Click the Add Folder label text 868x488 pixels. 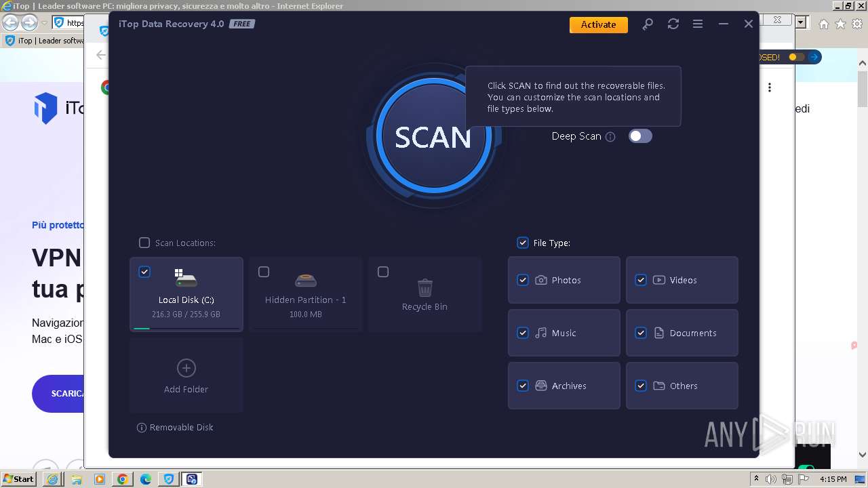coord(186,390)
